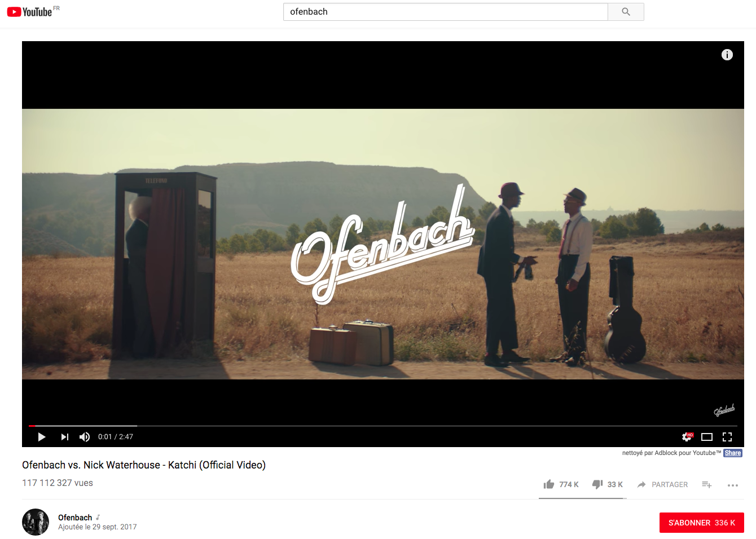Play the video
Screen dimensions: 756x539
coord(41,437)
